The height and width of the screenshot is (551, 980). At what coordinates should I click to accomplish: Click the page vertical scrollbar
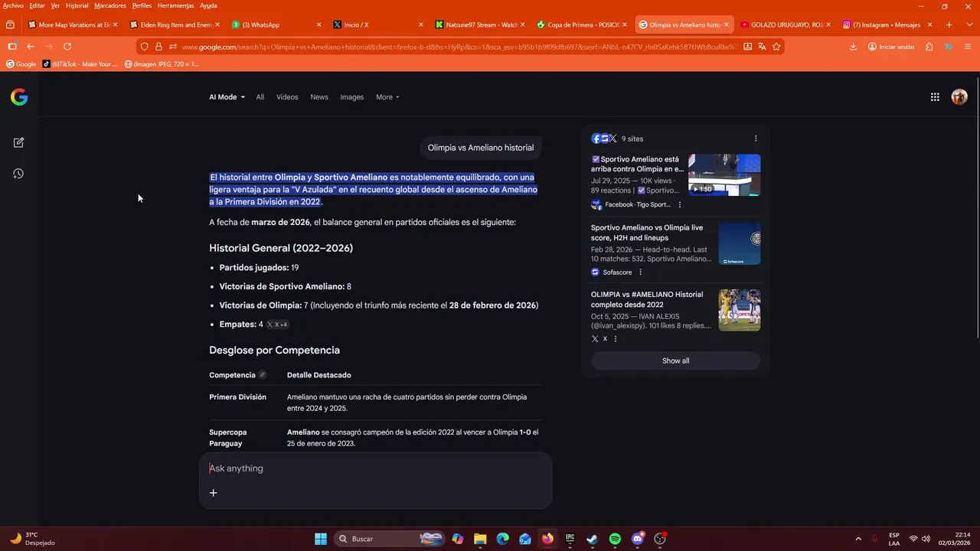976,207
